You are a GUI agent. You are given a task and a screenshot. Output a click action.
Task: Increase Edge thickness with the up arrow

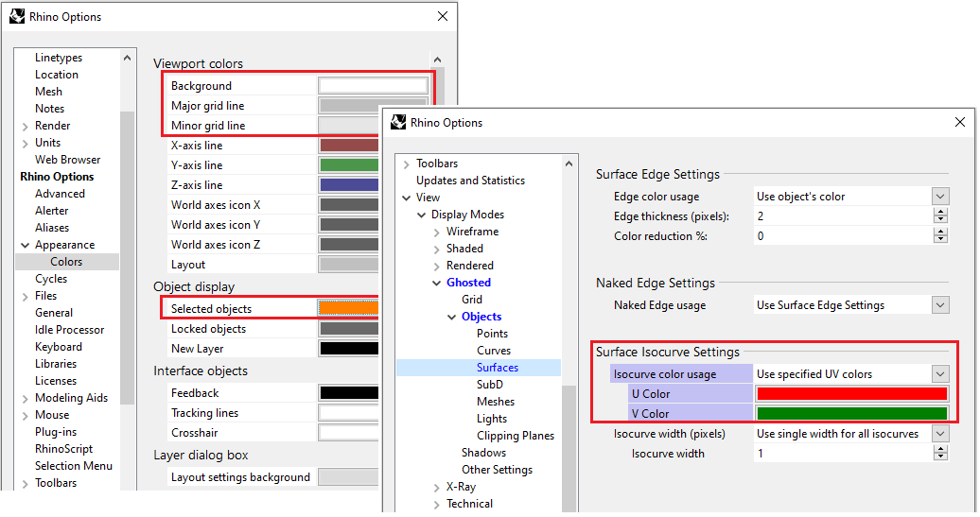click(939, 213)
